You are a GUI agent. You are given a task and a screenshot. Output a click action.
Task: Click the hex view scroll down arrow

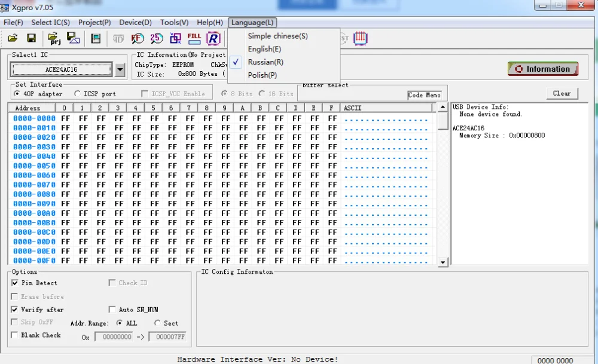point(443,262)
